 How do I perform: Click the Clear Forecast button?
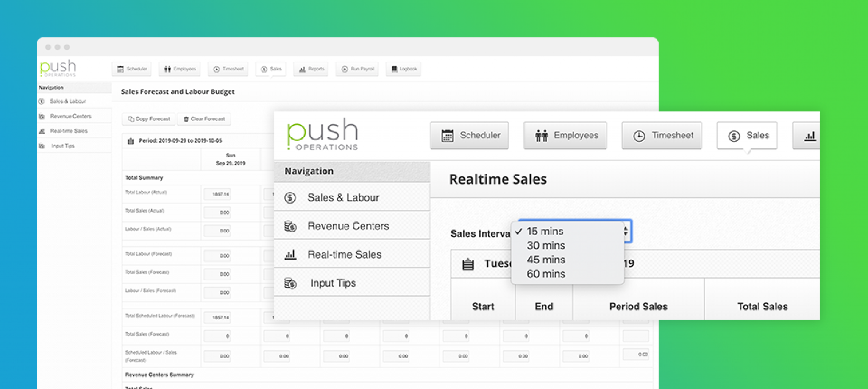(204, 119)
